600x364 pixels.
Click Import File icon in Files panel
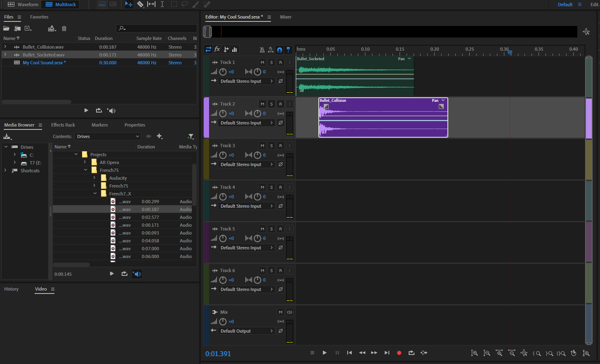pos(17,28)
